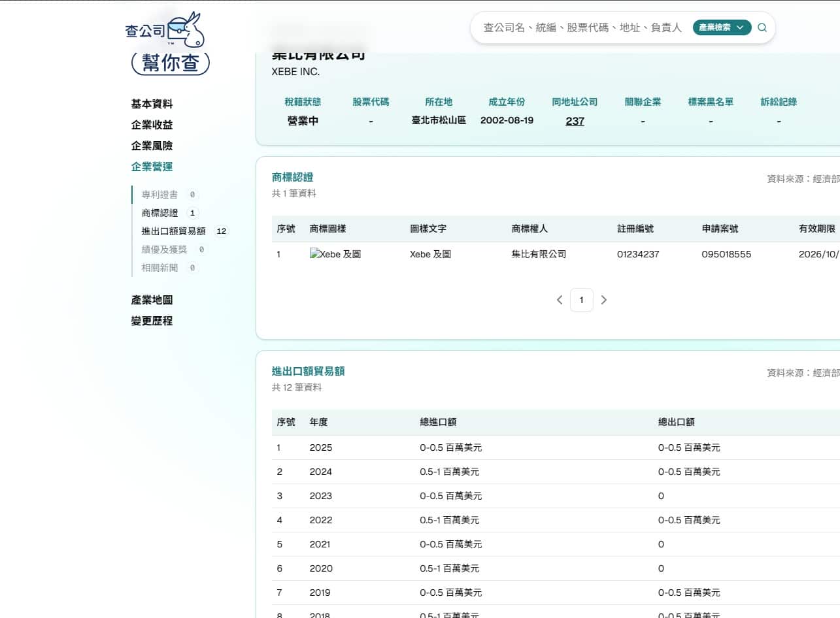Select page 1 in trademark pagination
The width and height of the screenshot is (840, 618).
(582, 300)
